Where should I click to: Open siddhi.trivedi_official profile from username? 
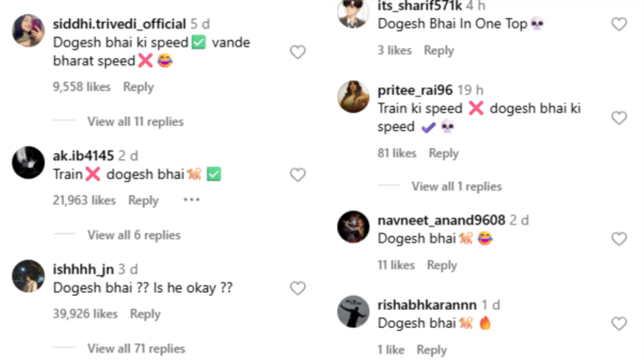(119, 24)
